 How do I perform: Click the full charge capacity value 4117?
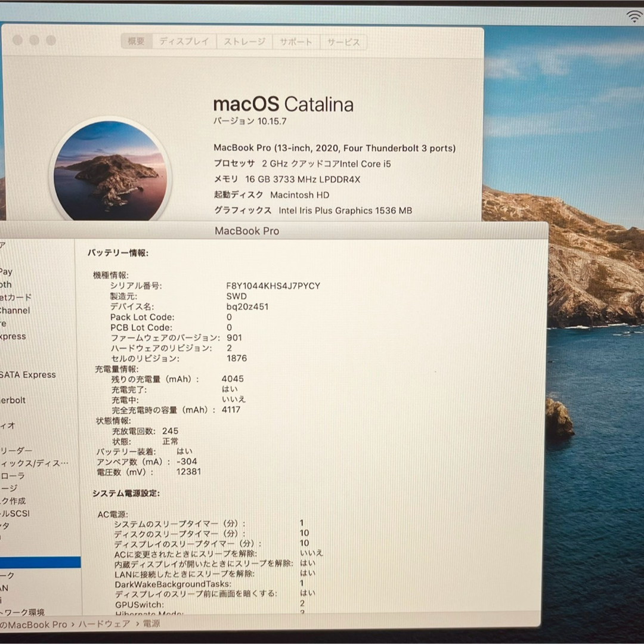(231, 410)
